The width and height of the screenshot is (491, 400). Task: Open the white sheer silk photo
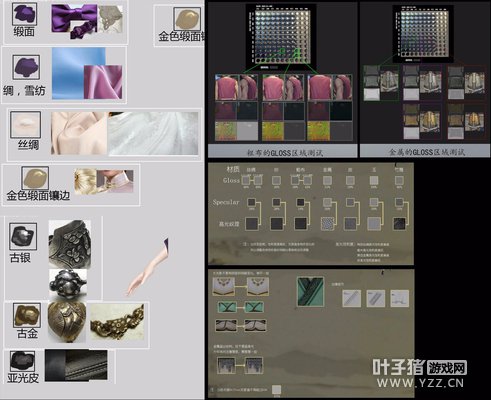tap(153, 134)
